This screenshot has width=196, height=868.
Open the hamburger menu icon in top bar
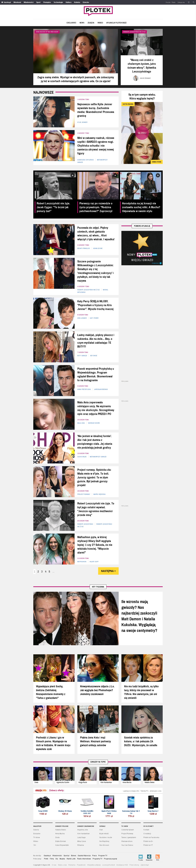click(189, 2)
